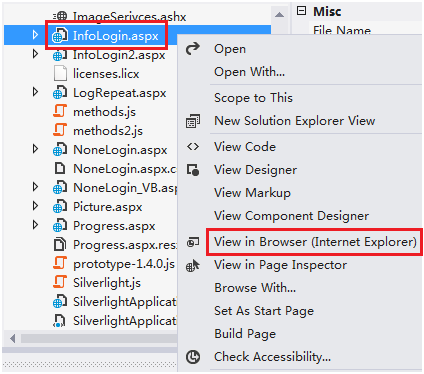The height and width of the screenshot is (374, 424).
Task: Click the New Solution Explorer View icon
Action: click(x=193, y=121)
